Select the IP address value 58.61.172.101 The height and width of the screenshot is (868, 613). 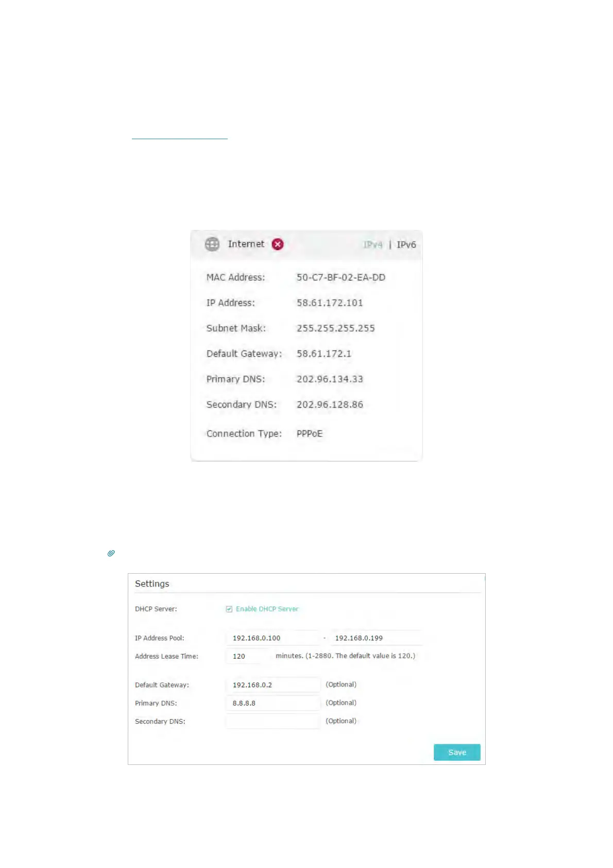[330, 303]
